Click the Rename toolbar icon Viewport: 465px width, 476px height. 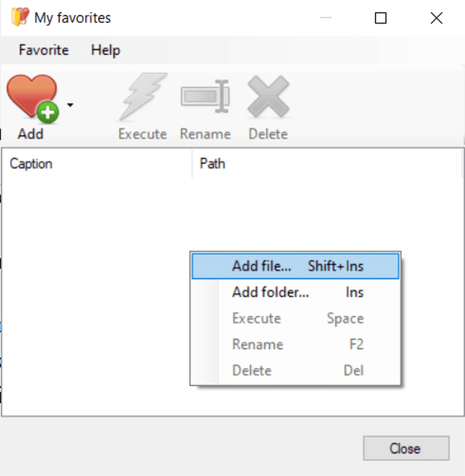205,97
